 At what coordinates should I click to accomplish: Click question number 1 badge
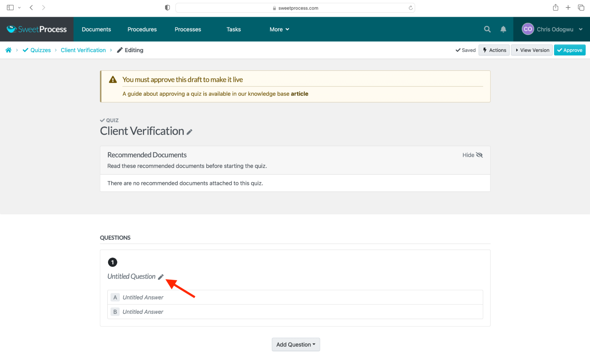[x=112, y=262]
